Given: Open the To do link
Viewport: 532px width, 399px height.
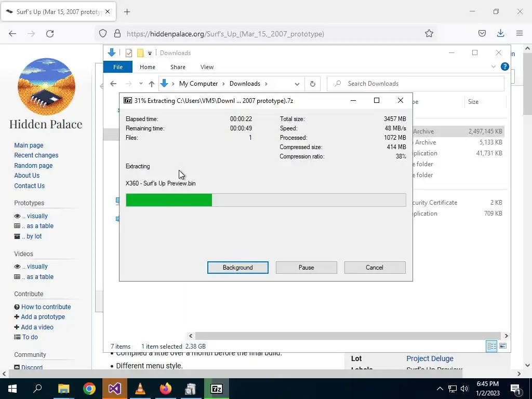Looking at the screenshot, I should click(x=30, y=337).
